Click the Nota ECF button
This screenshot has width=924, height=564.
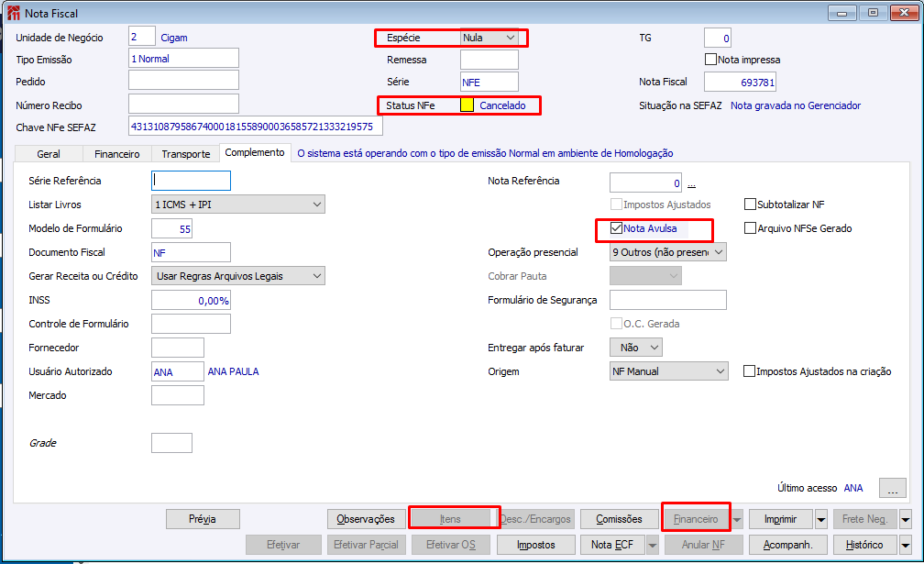point(612,545)
